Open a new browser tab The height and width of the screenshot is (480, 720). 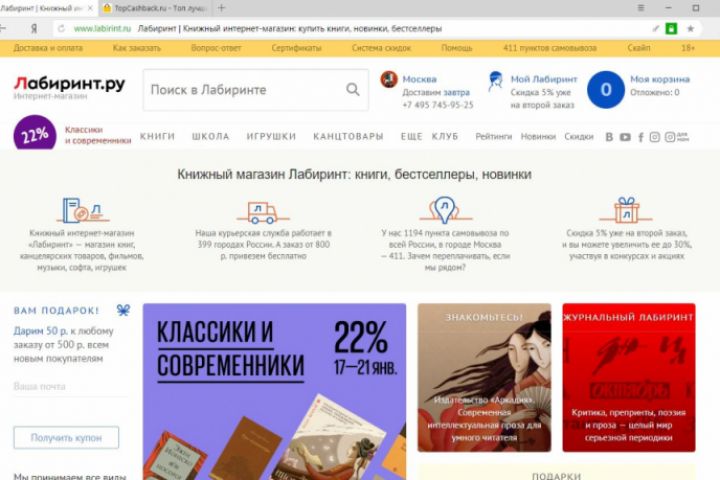click(x=221, y=8)
